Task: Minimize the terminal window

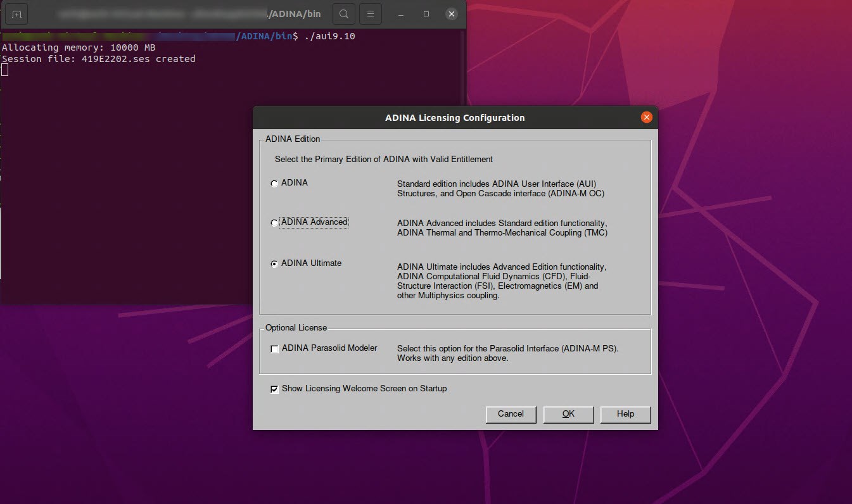Action: click(400, 13)
